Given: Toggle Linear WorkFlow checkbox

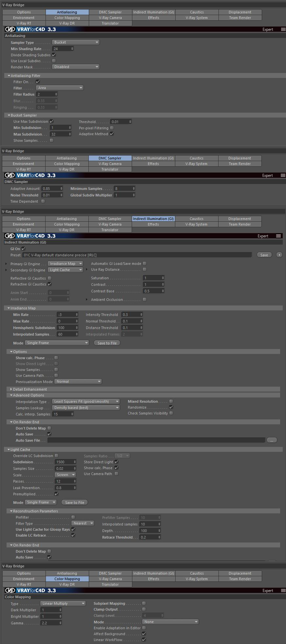Looking at the screenshot, I should pos(144,639).
